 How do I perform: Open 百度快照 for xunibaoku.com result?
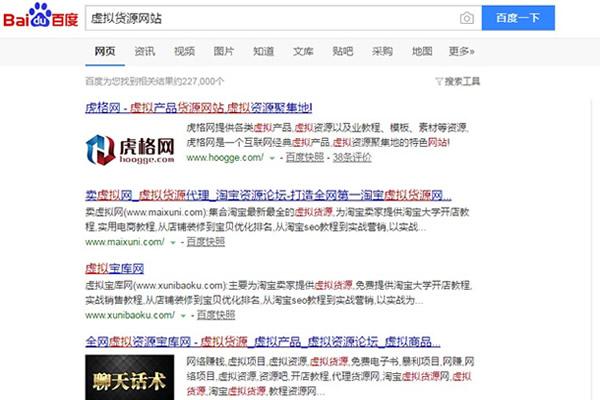pos(216,315)
